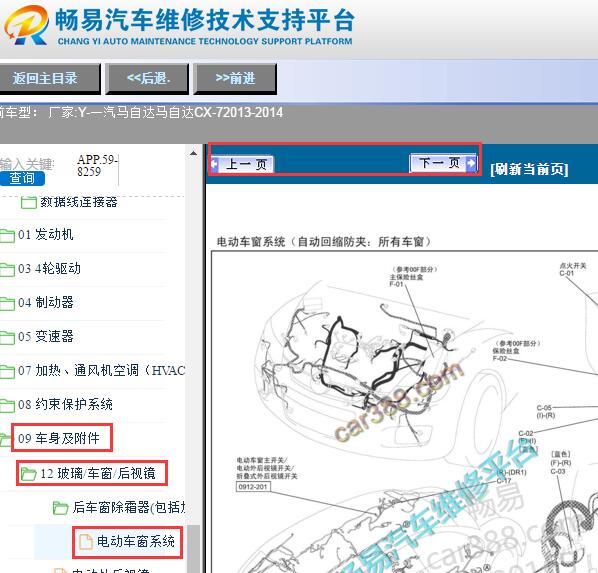Open the 04 制动器 folder
598x573 pixels.
tap(45, 303)
